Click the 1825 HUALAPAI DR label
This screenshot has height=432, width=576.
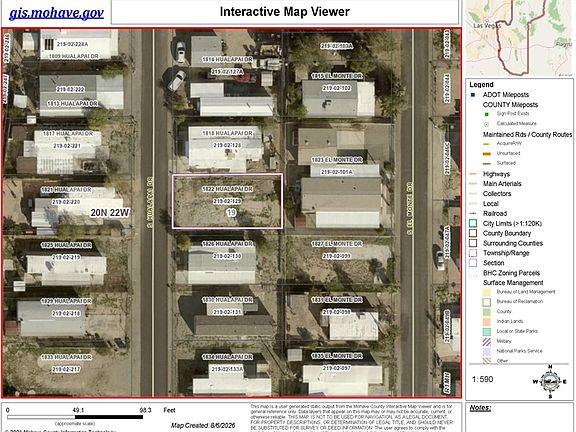(x=66, y=245)
